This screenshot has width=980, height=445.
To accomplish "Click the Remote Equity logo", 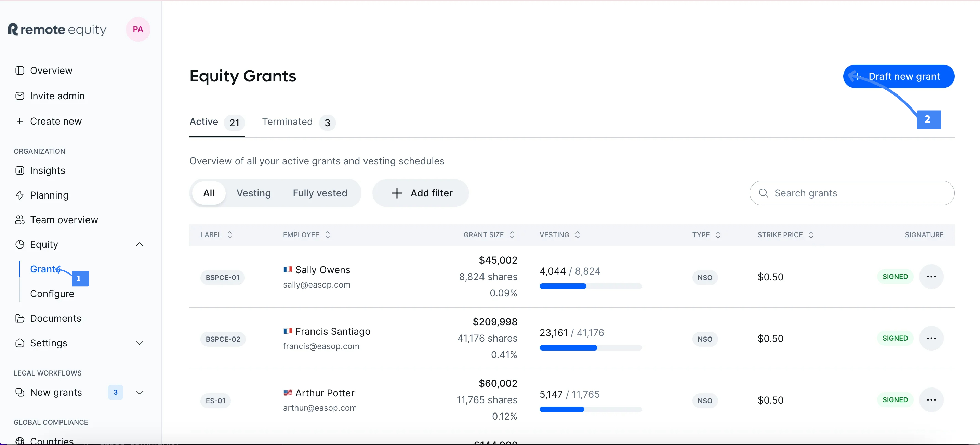I will [x=57, y=29].
